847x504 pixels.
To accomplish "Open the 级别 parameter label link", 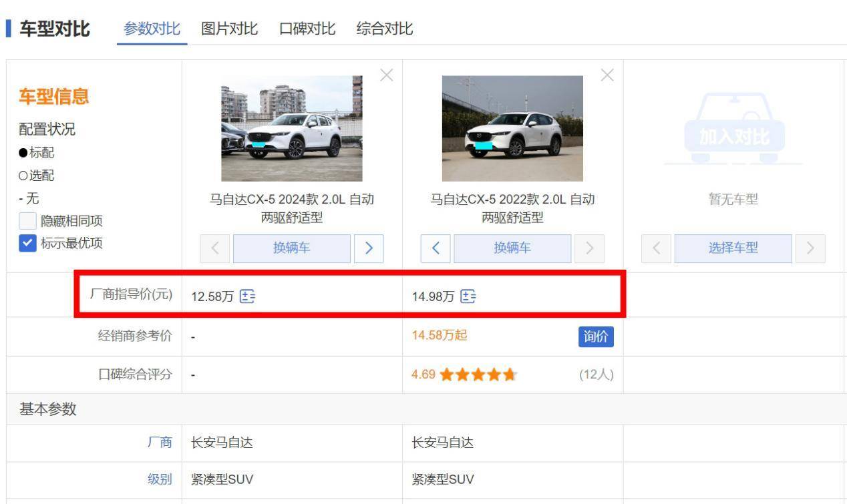I will [159, 479].
